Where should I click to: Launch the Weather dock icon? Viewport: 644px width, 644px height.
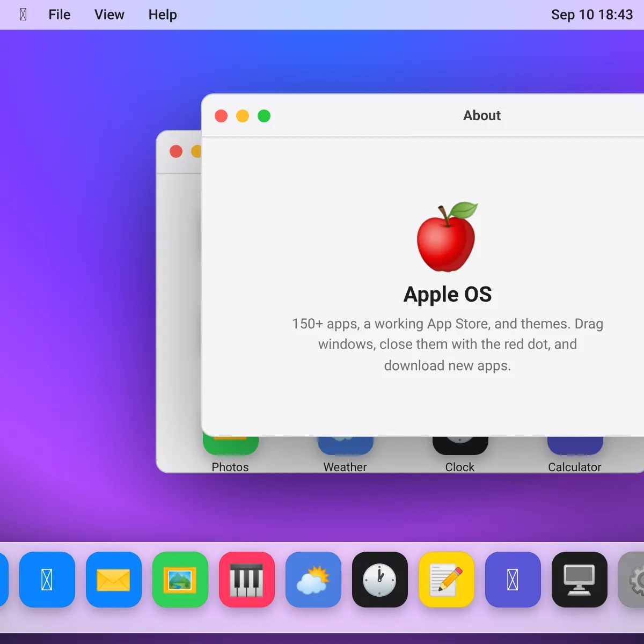tap(313, 580)
